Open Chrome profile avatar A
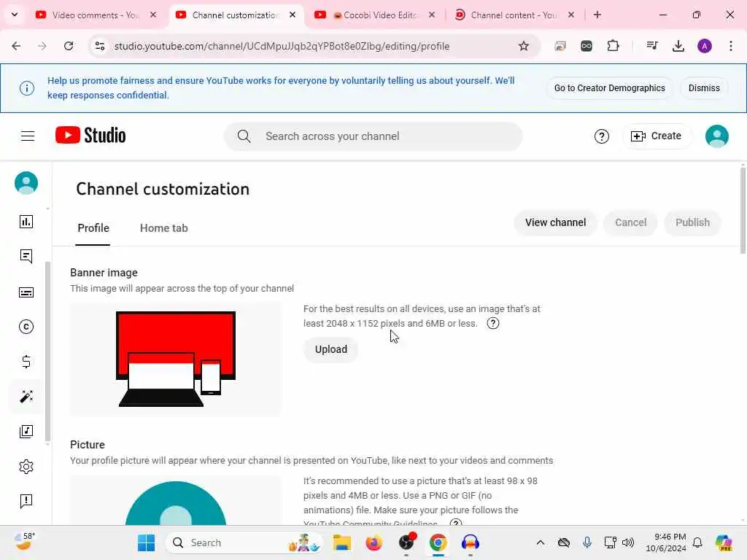This screenshot has width=747, height=560. click(x=705, y=46)
